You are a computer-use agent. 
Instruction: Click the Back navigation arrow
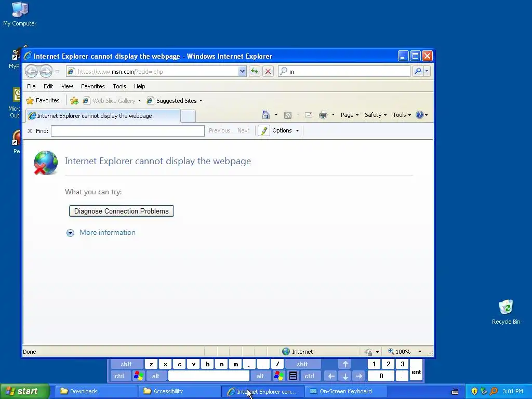tap(31, 71)
